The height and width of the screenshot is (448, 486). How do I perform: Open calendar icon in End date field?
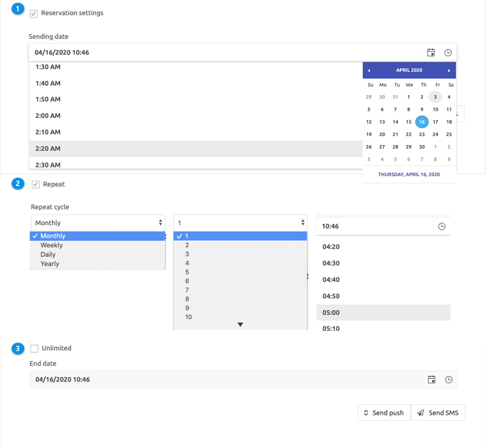tap(431, 379)
